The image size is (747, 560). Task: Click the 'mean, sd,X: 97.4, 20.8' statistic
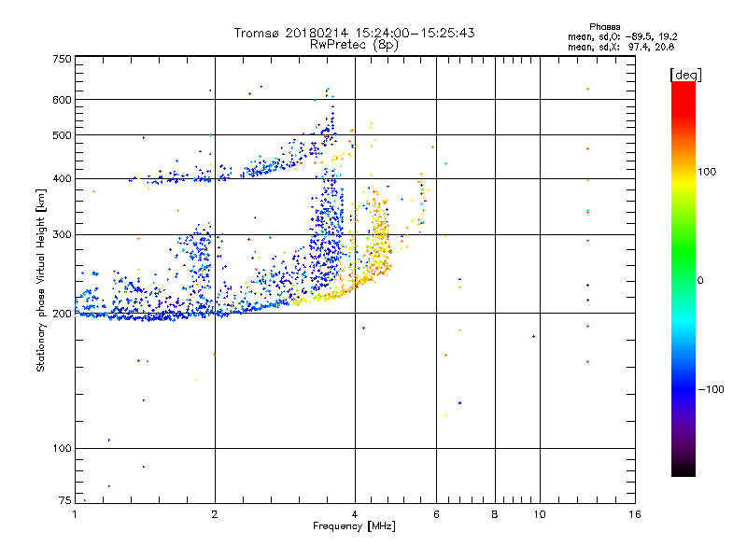pyautogui.click(x=621, y=47)
